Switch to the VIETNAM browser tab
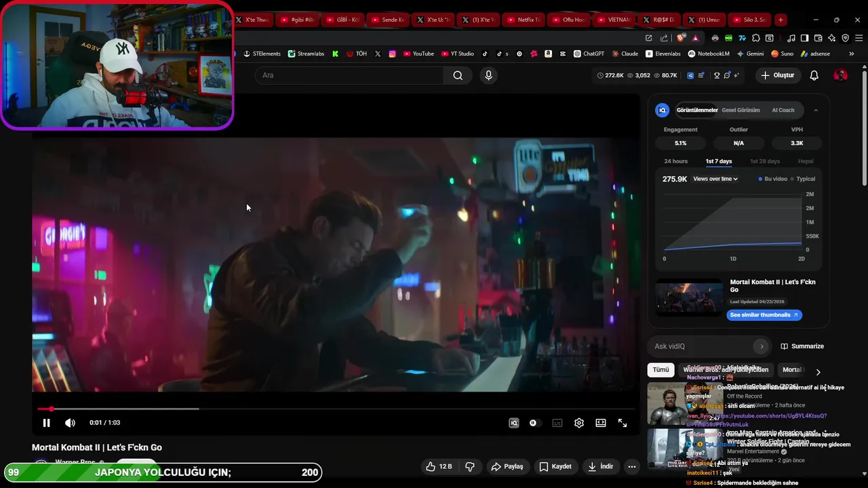Viewport: 868px width, 488px height. click(x=615, y=20)
